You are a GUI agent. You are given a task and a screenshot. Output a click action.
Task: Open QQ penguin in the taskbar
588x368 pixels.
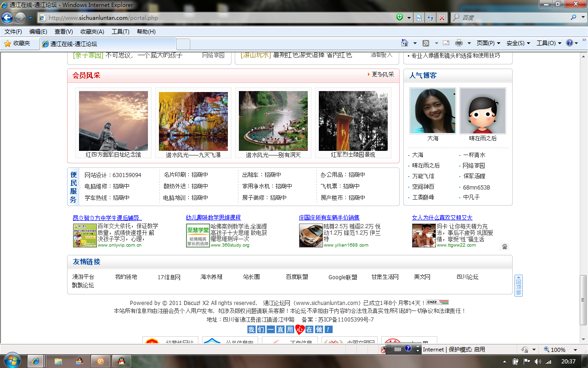[x=121, y=361]
